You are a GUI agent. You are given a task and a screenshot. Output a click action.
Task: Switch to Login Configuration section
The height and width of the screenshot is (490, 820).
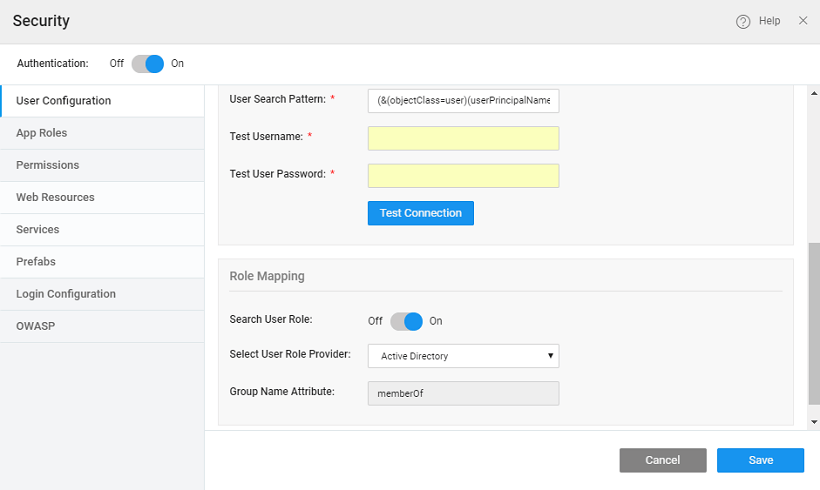(66, 294)
